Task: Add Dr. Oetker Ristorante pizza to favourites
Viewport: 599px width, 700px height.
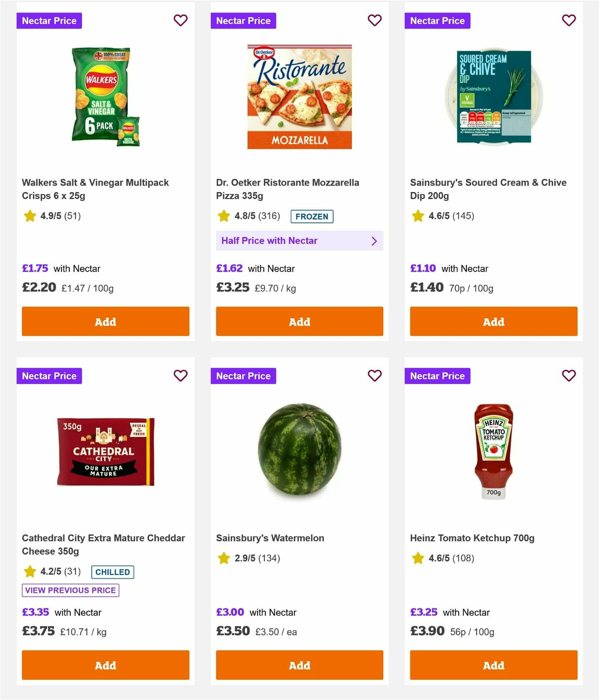Action: coord(374,20)
